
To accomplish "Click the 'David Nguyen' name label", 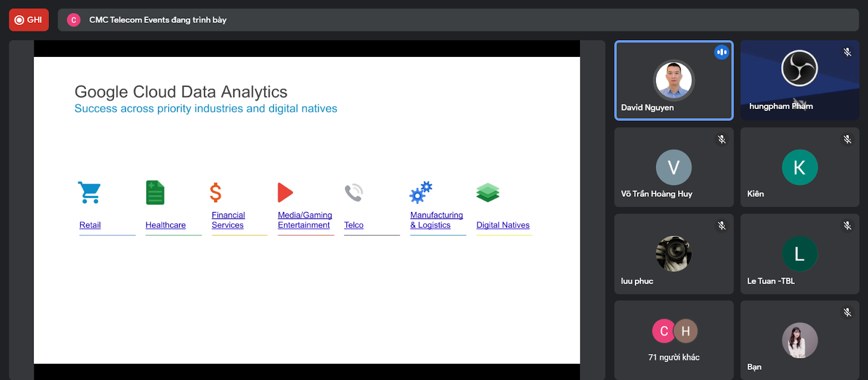I will pyautogui.click(x=647, y=107).
